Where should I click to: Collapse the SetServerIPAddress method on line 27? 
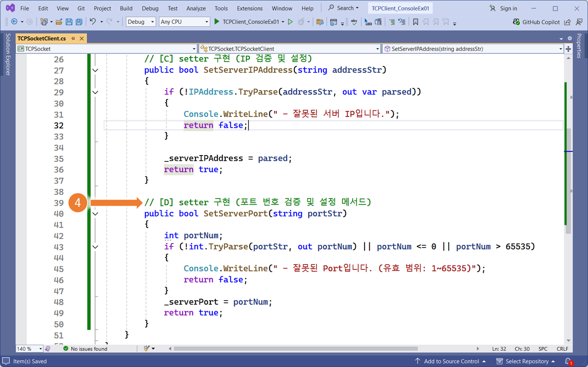[x=95, y=70]
